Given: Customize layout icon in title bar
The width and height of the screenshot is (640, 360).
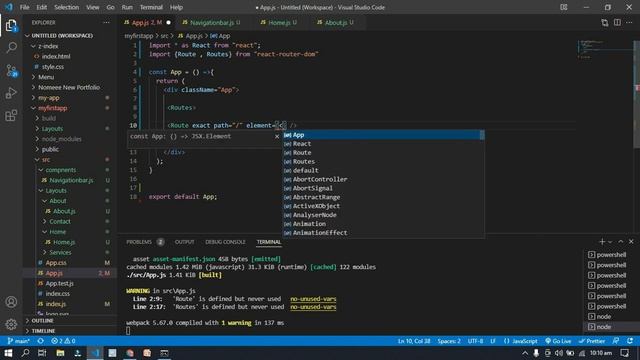Looking at the screenshot, I should click(564, 7).
